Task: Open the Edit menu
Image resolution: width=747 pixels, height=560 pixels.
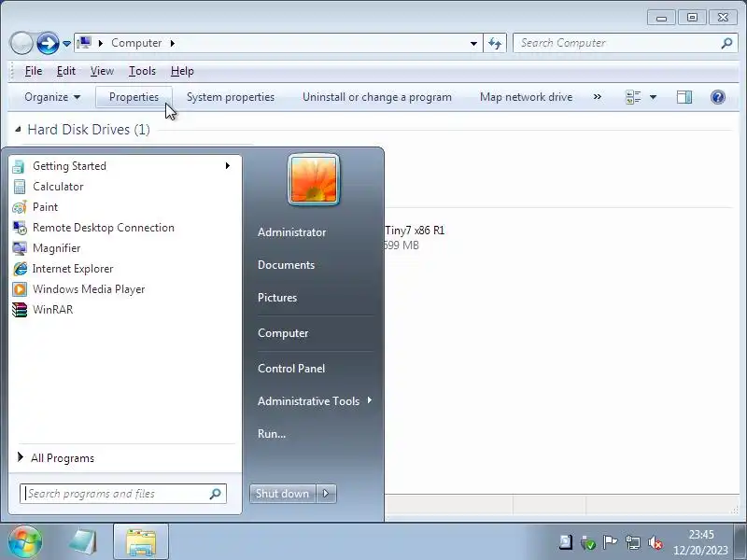Action: click(65, 71)
